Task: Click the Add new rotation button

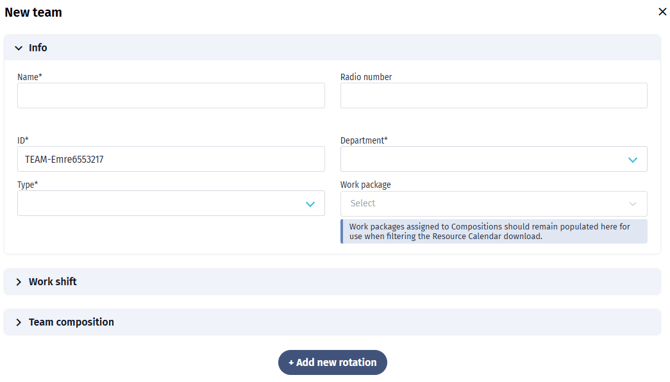Action: (332, 362)
